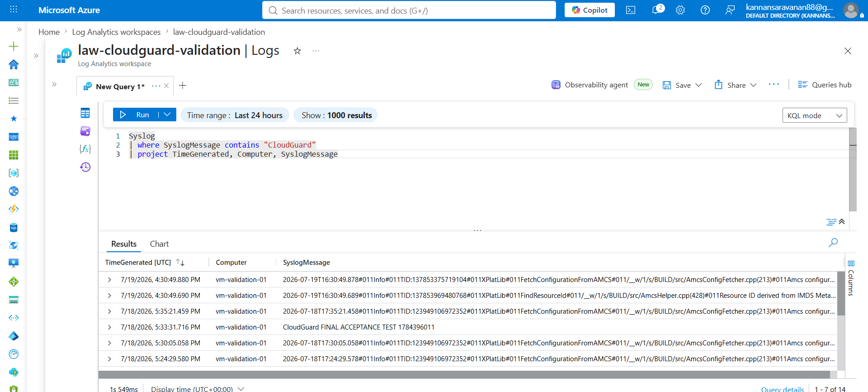The image size is (868, 392).
Task: Open All services list icon in sidebar
Action: coord(14,100)
